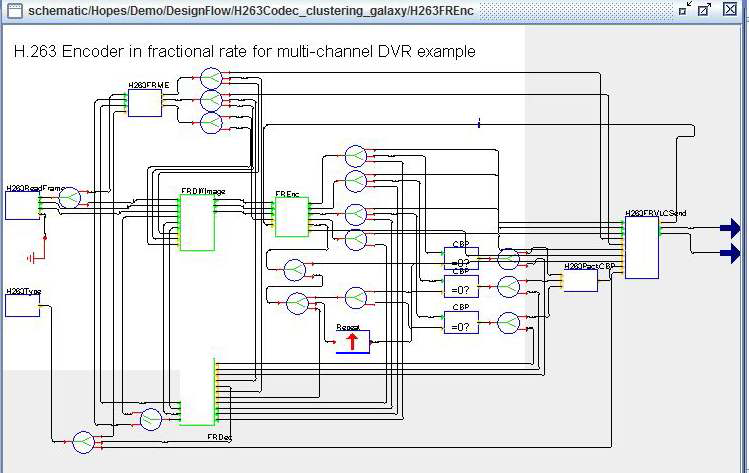Click the fork node at bottom-left corner
The width and height of the screenshot is (749, 473).
(83, 441)
